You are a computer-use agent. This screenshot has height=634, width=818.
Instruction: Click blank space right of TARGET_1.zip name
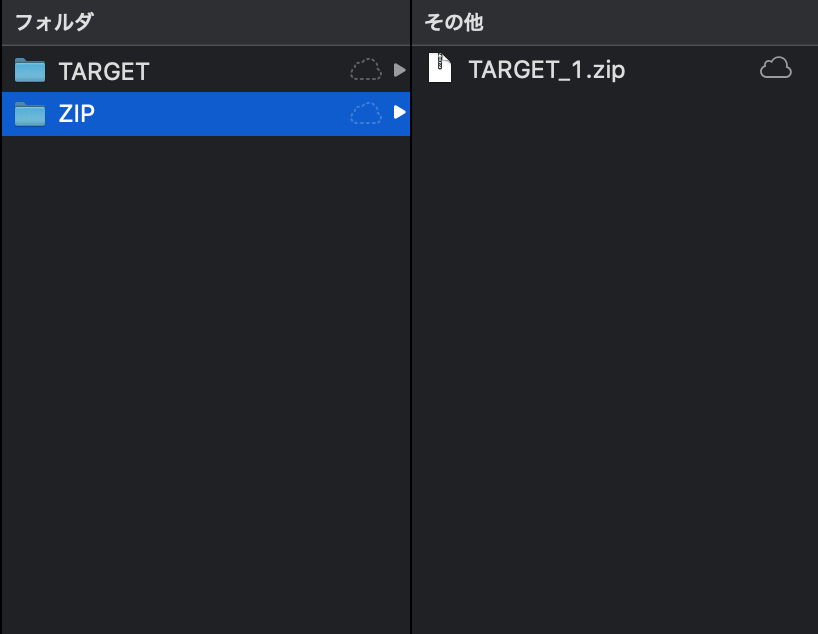pyautogui.click(x=691, y=69)
